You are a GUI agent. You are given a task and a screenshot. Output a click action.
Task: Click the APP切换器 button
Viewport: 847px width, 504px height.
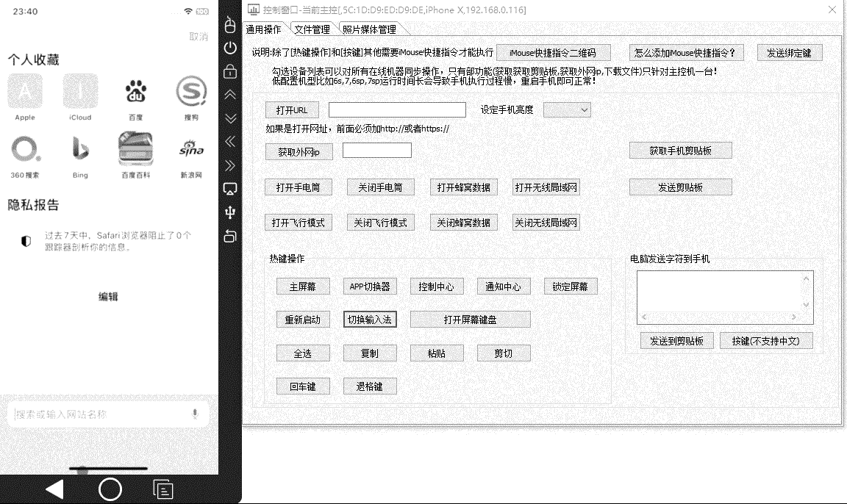coord(370,287)
